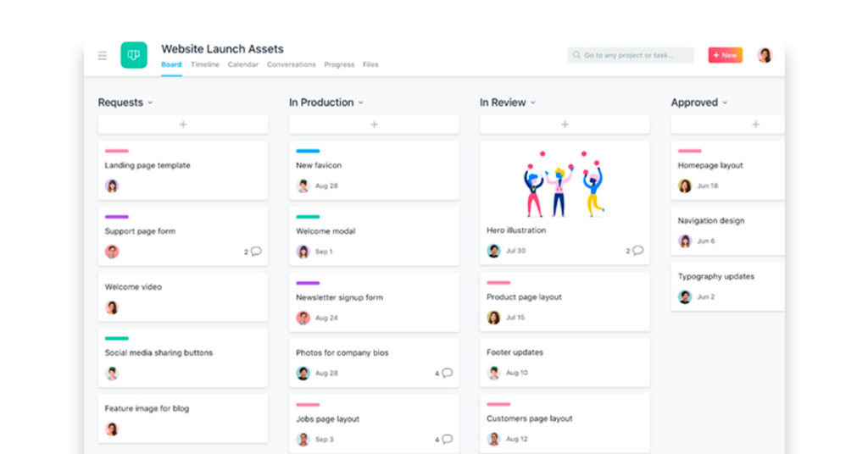
Task: Click assignee avatar on Landing page template
Action: 112,185
